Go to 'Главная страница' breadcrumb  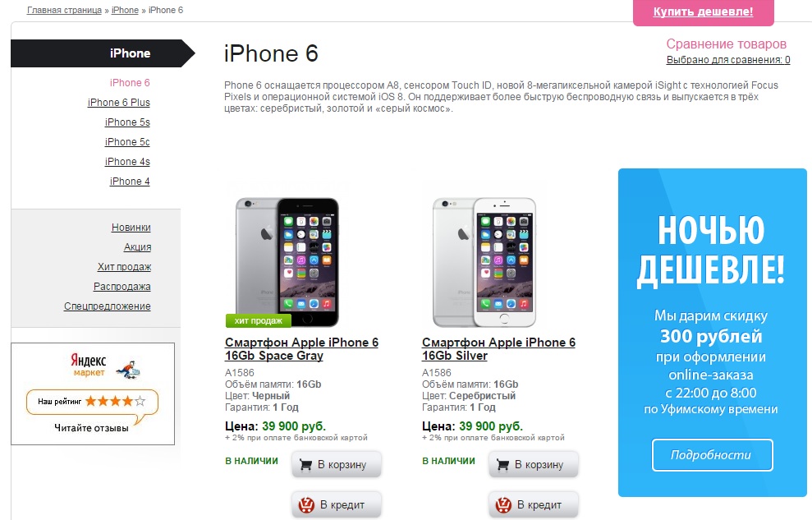tap(64, 10)
